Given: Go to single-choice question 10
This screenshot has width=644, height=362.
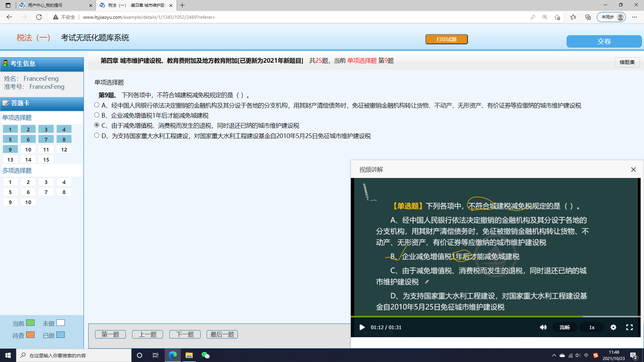Looking at the screenshot, I should tap(28, 149).
